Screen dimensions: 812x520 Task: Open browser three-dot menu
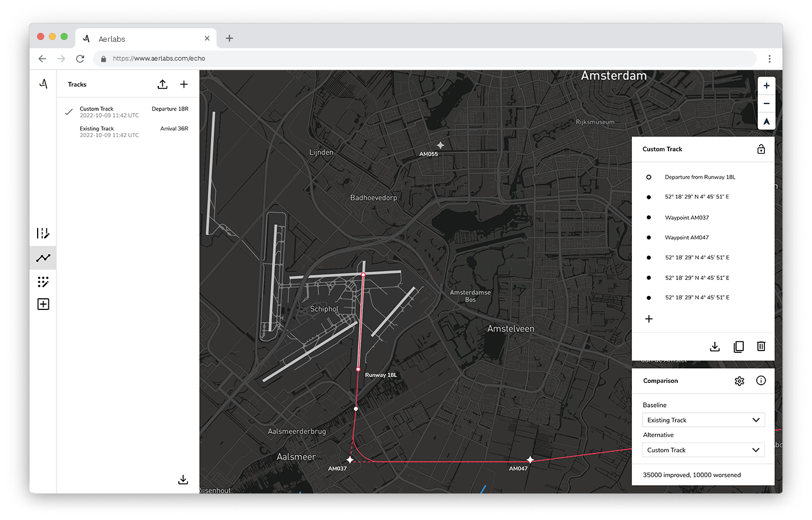click(x=769, y=58)
